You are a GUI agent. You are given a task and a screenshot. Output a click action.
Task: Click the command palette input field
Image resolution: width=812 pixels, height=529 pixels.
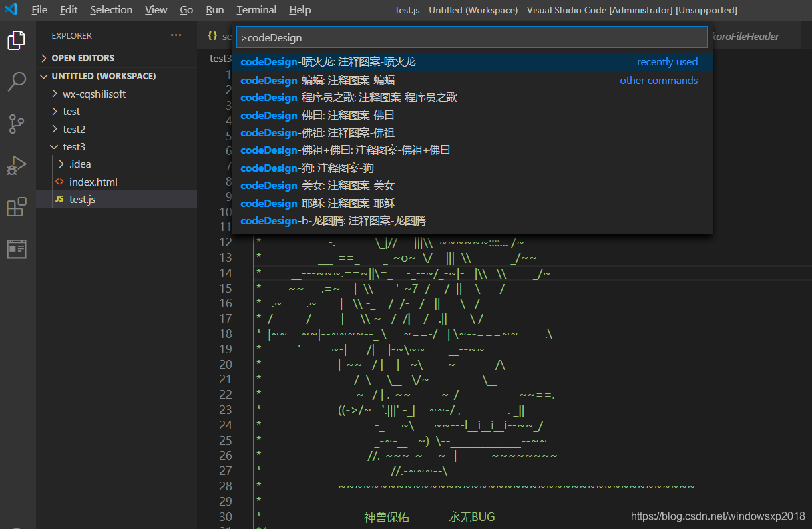[x=471, y=37]
